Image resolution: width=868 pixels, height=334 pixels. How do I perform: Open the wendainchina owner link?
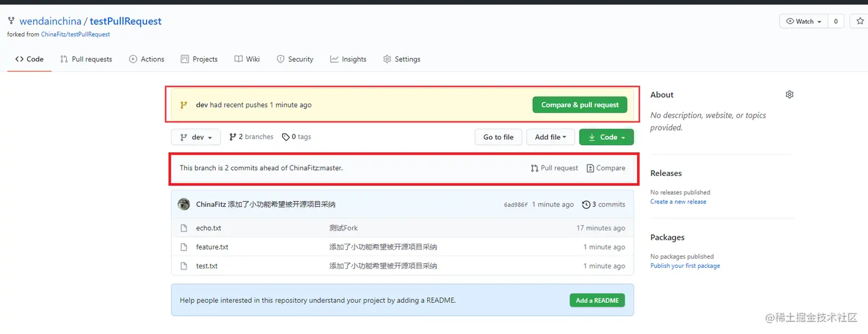(51, 21)
